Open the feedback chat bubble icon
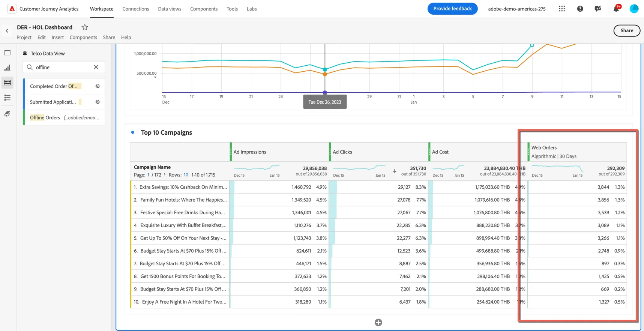The image size is (644, 331). (598, 9)
